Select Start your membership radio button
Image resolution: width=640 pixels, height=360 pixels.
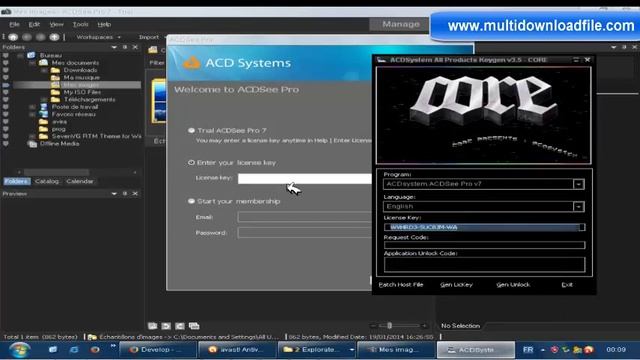(x=191, y=201)
